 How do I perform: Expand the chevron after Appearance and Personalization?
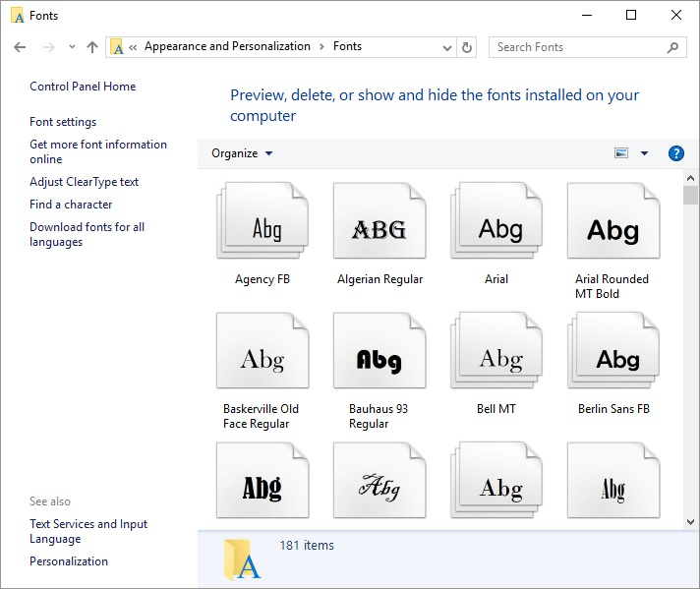point(321,47)
